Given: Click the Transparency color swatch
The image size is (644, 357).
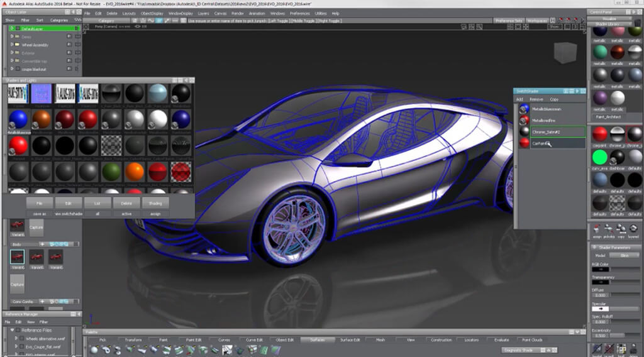Looking at the screenshot, I should [601, 282].
